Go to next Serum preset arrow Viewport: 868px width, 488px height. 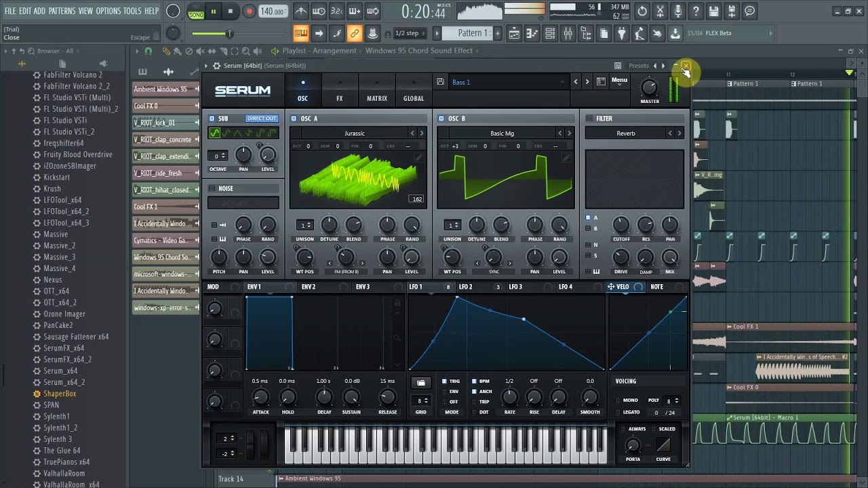pos(588,82)
